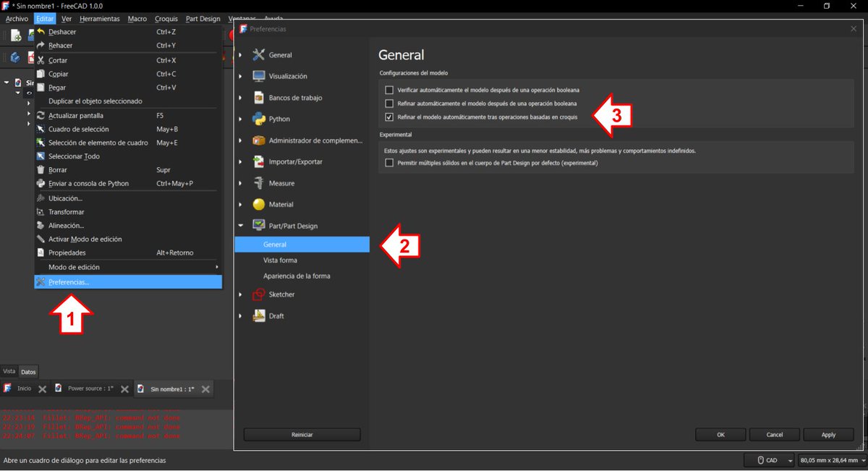Click the Pegar clipboard icon
Image resolution: width=868 pixels, height=471 pixels.
41,88
